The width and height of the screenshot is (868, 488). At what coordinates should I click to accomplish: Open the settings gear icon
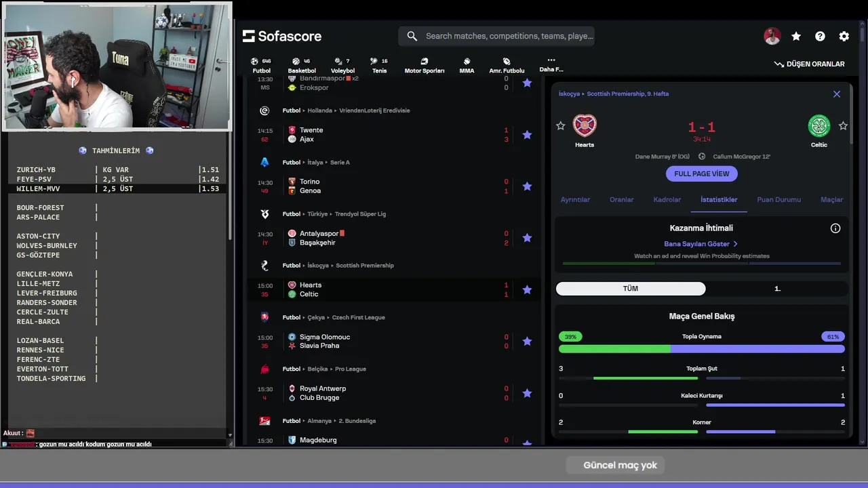click(844, 37)
